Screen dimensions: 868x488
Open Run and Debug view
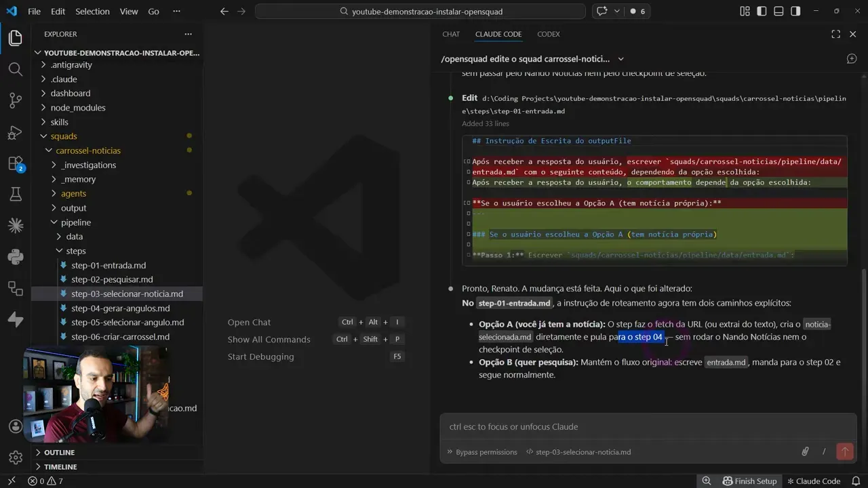15,132
